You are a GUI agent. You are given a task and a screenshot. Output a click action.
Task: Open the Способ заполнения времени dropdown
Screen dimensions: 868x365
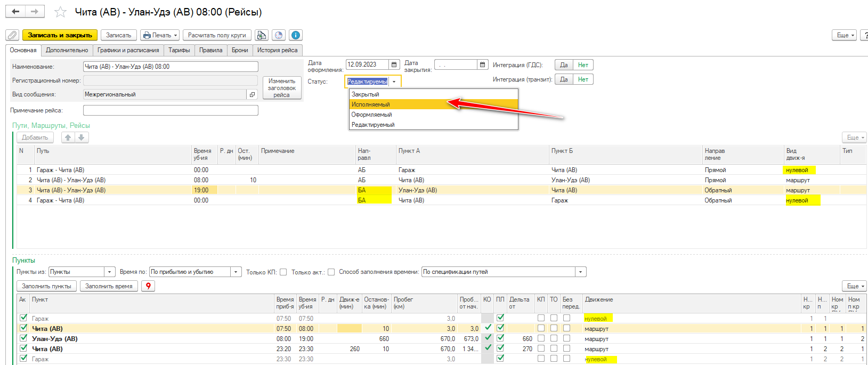580,272
